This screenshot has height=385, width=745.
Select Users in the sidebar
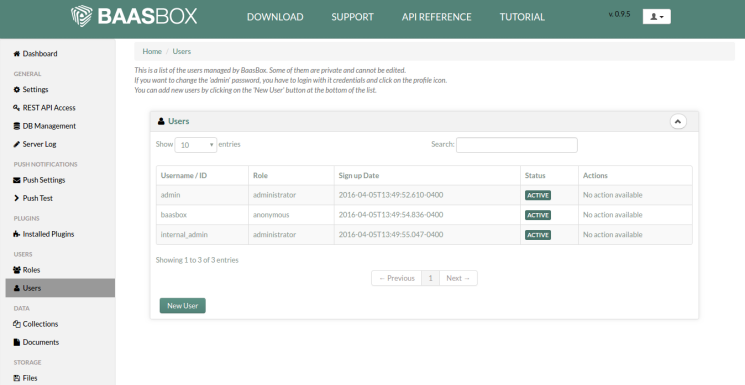tap(60, 288)
